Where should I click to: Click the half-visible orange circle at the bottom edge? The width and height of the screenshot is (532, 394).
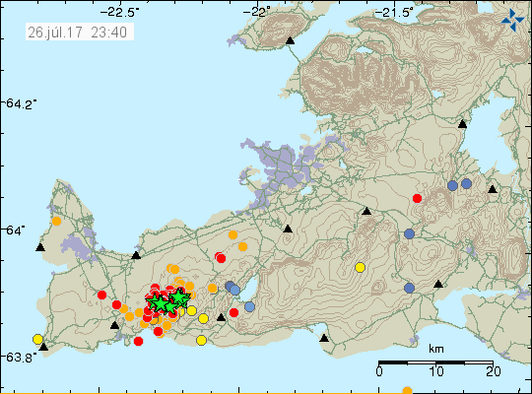coord(407,390)
